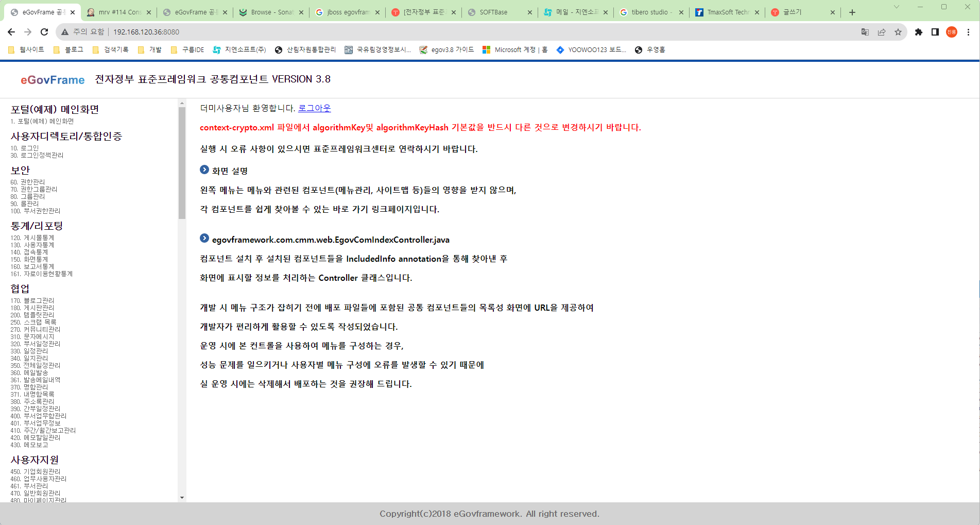Image resolution: width=980 pixels, height=525 pixels.
Task: Go back using browser back arrow
Action: click(x=11, y=32)
